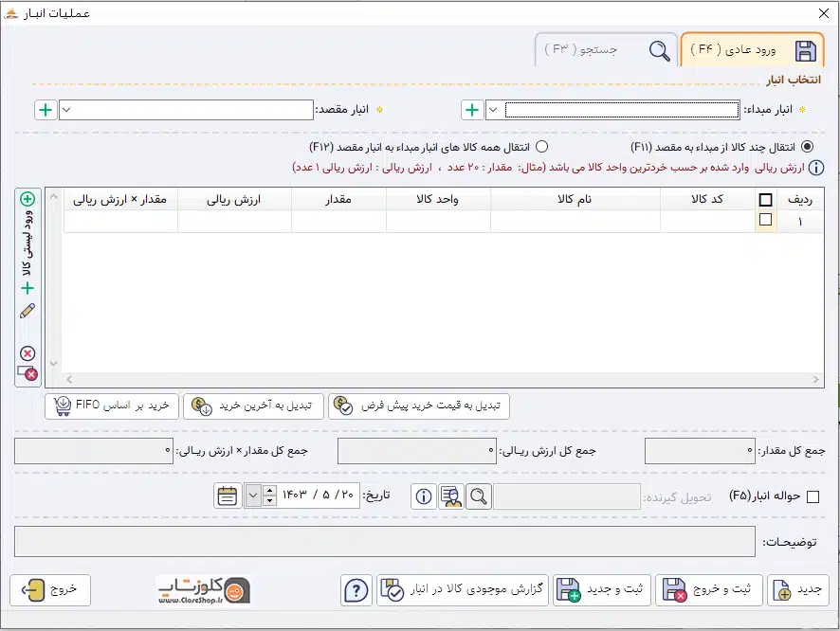
Task: Expand the انبار مبداء dropdown
Action: 493,110
